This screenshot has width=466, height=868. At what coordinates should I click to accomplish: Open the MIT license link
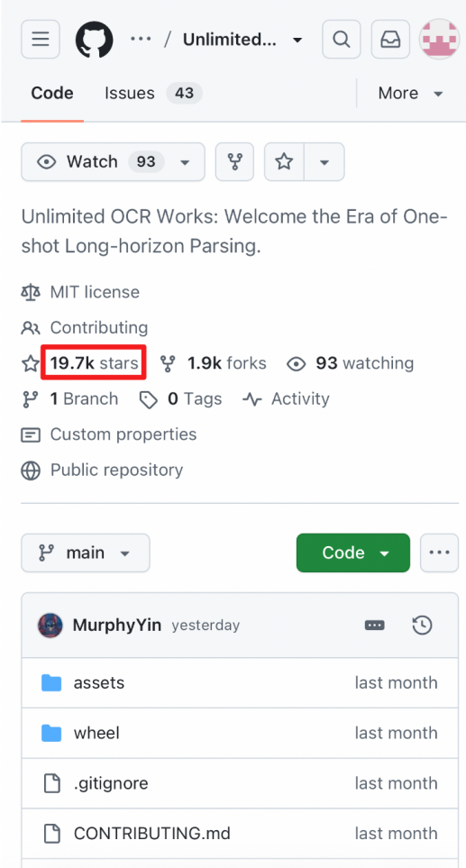(x=95, y=292)
